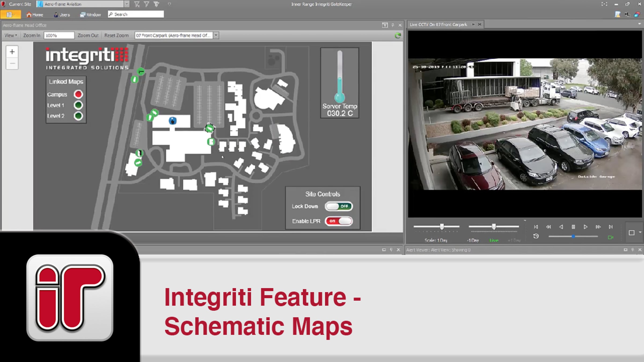This screenshot has width=644, height=362.
Task: Click the Zoom In button
Action: coord(32,35)
